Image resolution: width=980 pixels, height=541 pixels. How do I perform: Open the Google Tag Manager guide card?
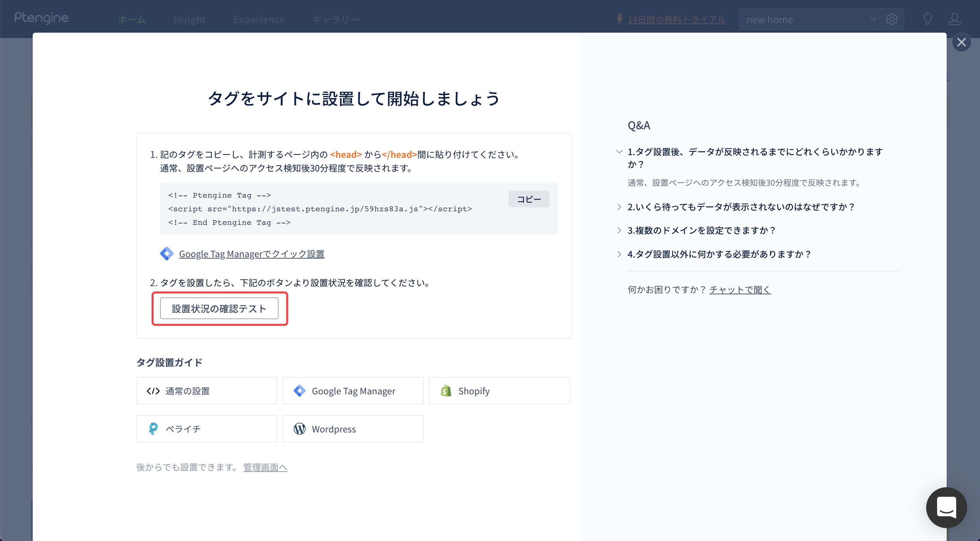click(x=353, y=391)
